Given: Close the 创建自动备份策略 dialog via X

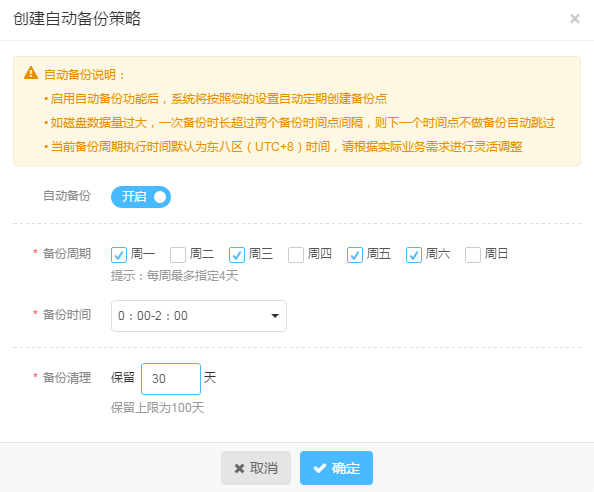Looking at the screenshot, I should (x=575, y=19).
